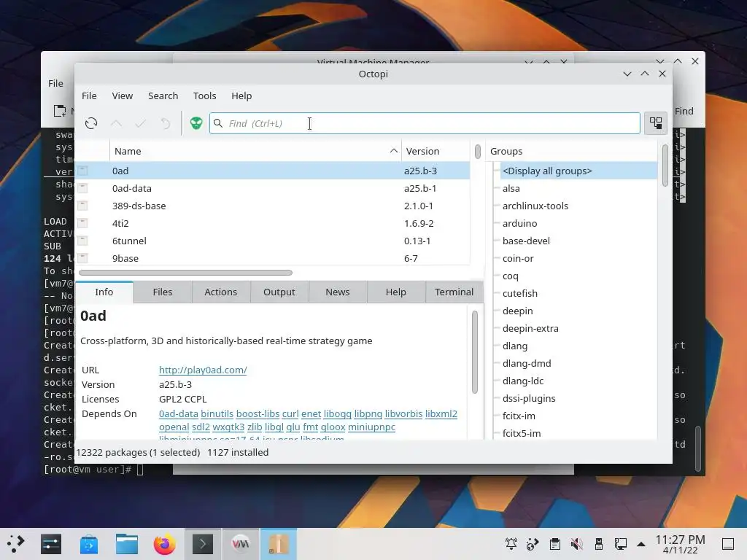Click the Version column header
This screenshot has width=747, height=560.
pos(436,151)
